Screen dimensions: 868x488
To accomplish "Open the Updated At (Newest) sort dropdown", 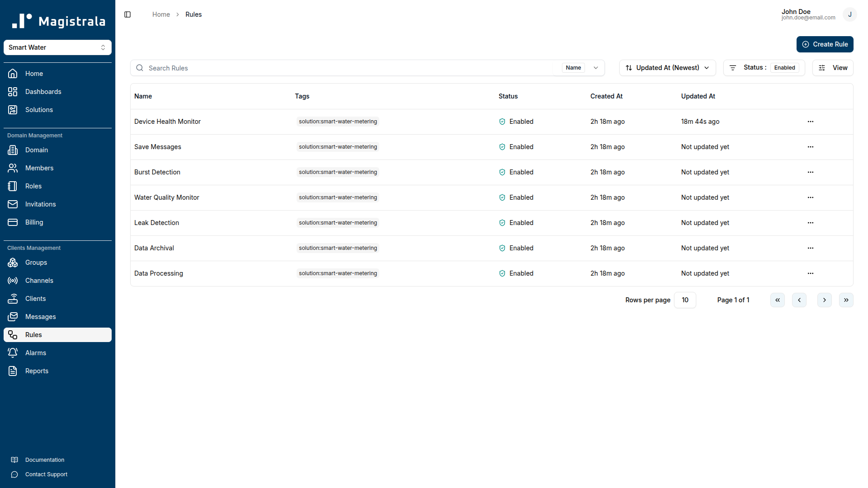I will coord(667,68).
